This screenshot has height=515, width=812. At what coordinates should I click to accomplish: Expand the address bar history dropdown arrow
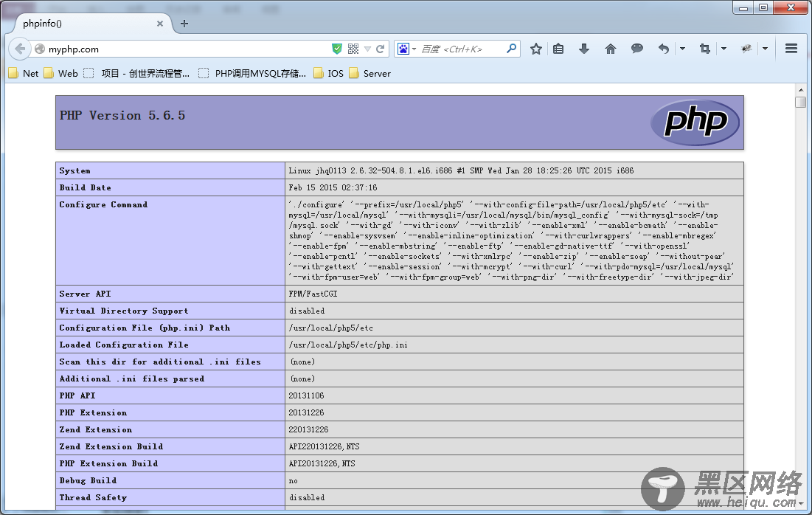(368, 49)
